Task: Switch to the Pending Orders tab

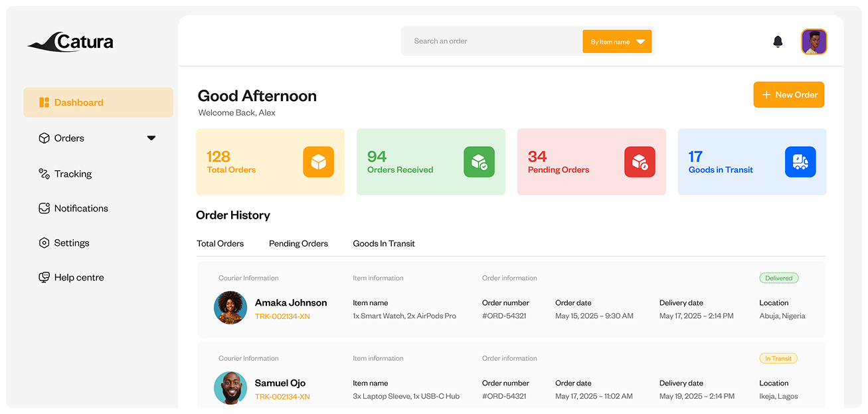Action: (298, 244)
